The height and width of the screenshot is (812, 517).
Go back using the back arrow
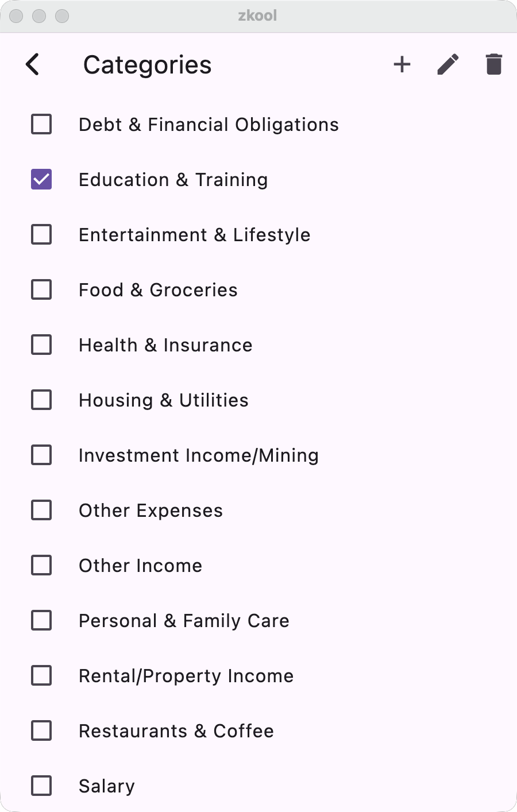33,64
